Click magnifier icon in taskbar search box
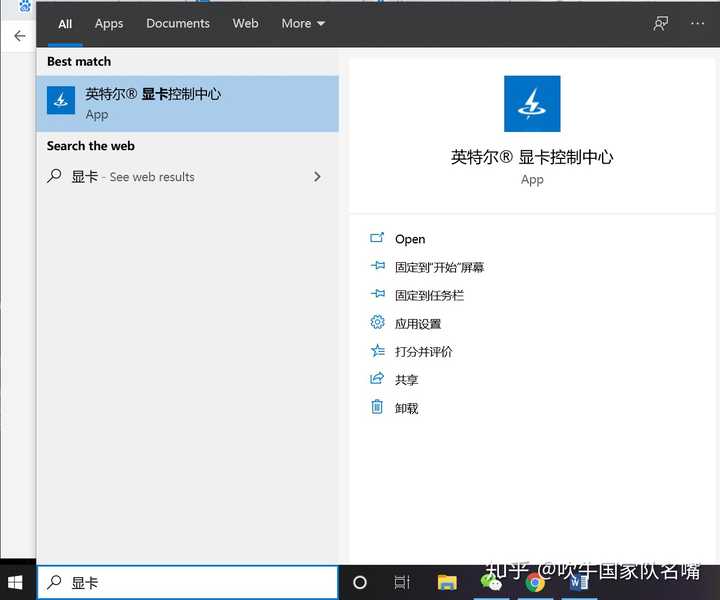This screenshot has height=600, width=720. click(x=54, y=582)
